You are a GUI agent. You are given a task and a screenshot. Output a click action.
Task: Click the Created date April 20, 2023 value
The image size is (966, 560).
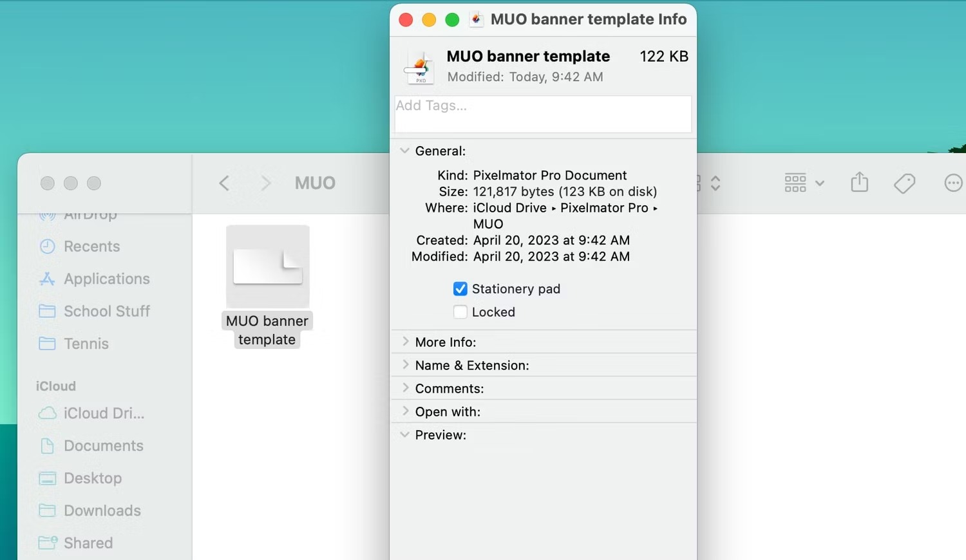(x=551, y=241)
